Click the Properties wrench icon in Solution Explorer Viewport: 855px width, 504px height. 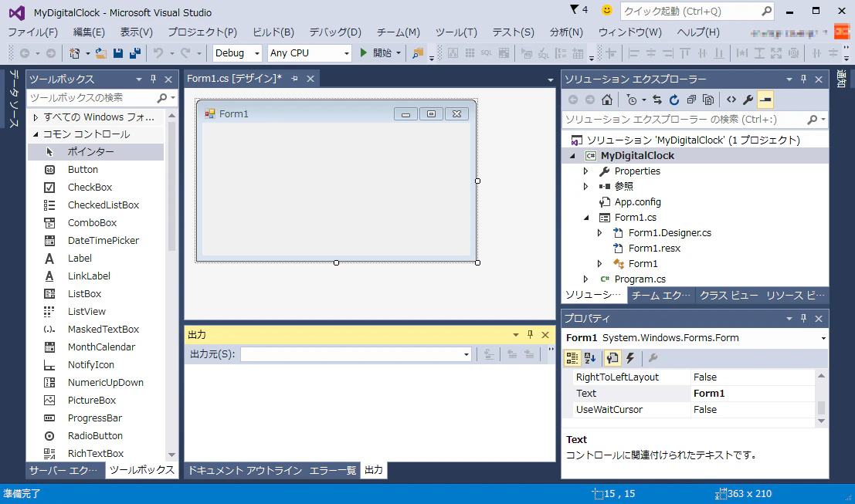tap(748, 100)
